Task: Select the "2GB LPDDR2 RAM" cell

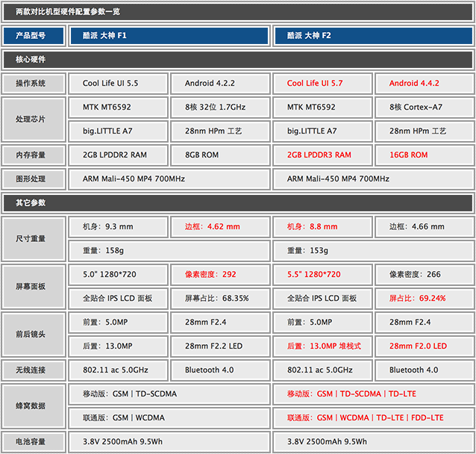Action: (x=118, y=155)
